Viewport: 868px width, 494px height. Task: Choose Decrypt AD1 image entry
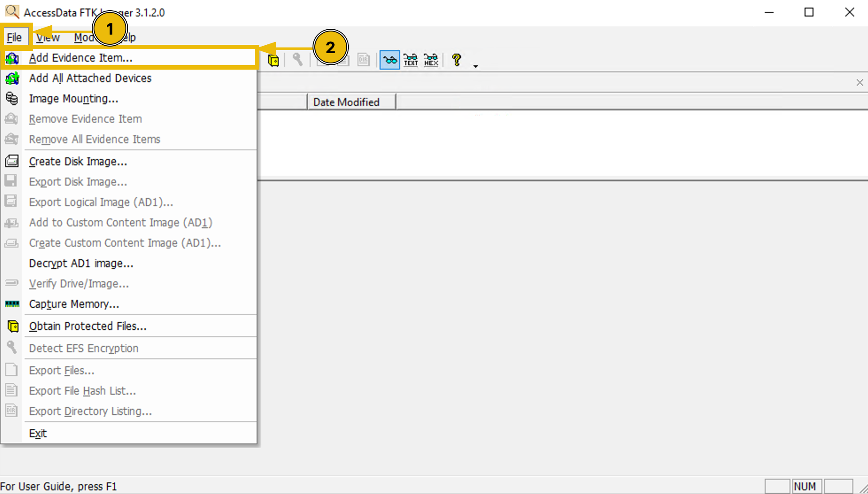pos(129,263)
